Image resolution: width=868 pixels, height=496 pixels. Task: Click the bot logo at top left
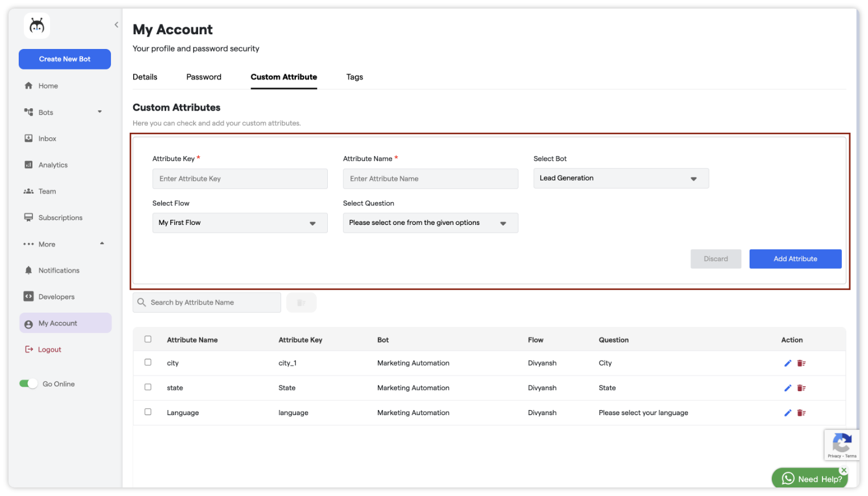(x=37, y=26)
